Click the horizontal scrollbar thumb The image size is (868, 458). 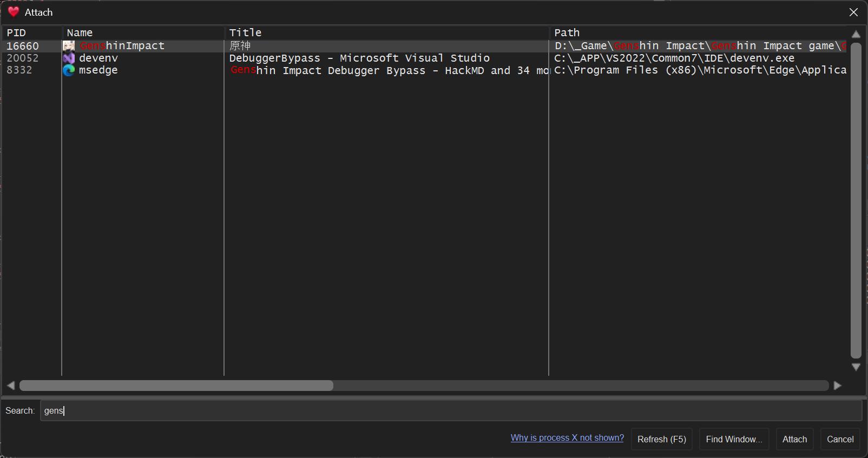(x=176, y=386)
